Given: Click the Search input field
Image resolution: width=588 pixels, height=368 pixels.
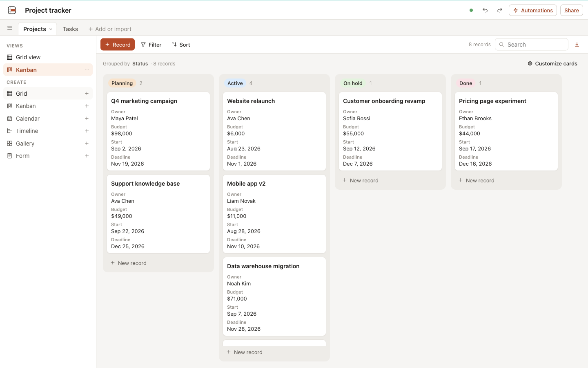Looking at the screenshot, I should 532,45.
